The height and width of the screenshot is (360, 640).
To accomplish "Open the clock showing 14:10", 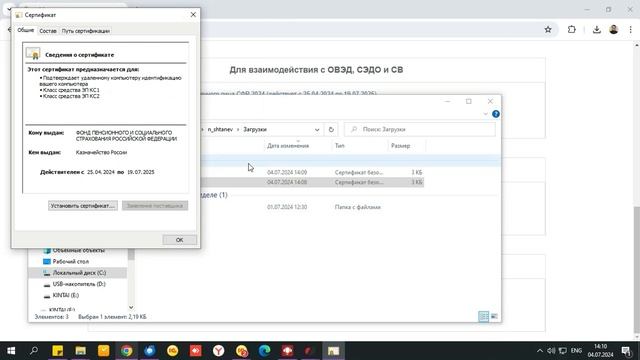I will [x=600, y=351].
